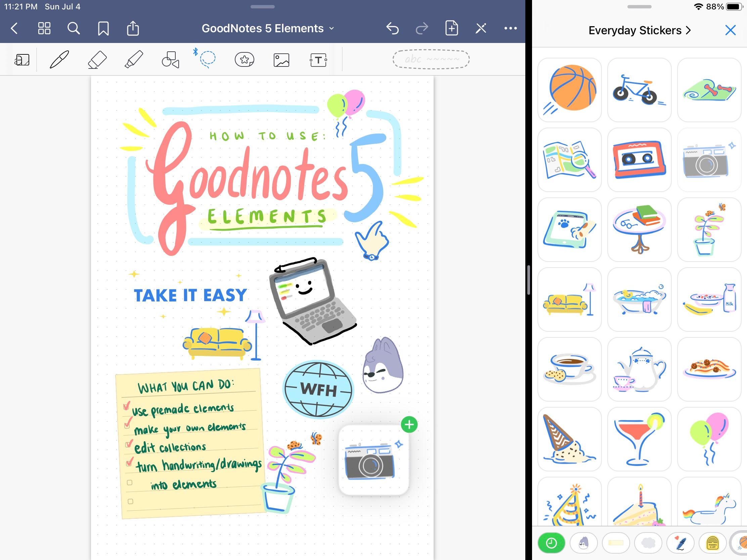747x560 pixels.
Task: Close the Everyday Stickers panel
Action: tap(730, 30)
